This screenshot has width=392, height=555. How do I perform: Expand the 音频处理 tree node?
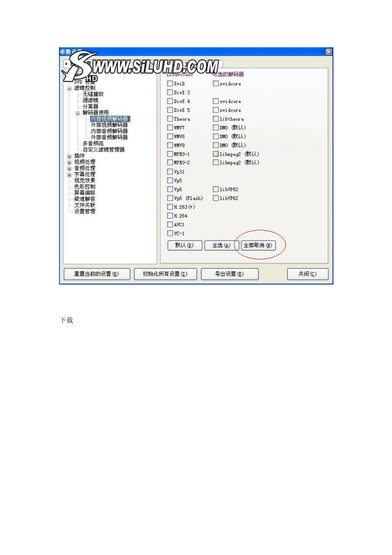click(69, 168)
